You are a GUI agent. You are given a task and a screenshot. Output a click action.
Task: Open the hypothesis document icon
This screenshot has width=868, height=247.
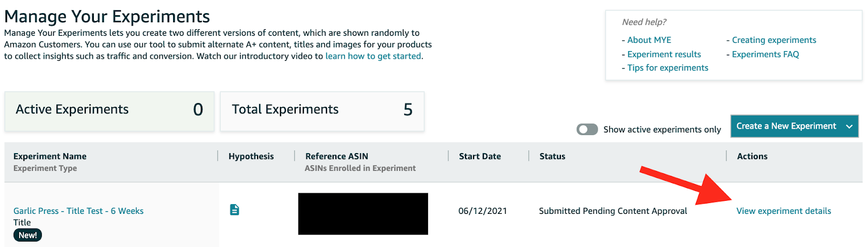pos(234,210)
